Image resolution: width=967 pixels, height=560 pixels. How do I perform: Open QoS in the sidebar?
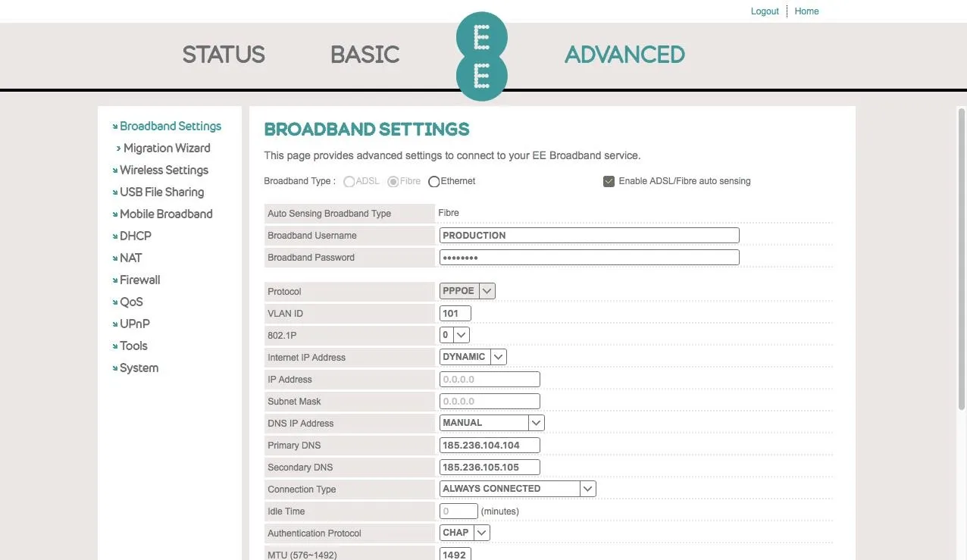pyautogui.click(x=131, y=302)
